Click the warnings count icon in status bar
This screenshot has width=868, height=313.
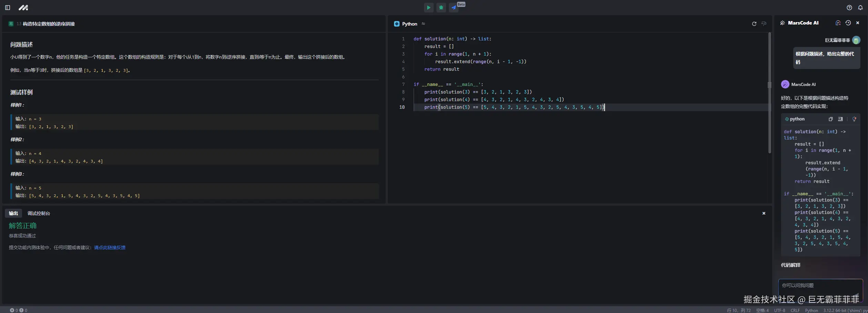21,310
